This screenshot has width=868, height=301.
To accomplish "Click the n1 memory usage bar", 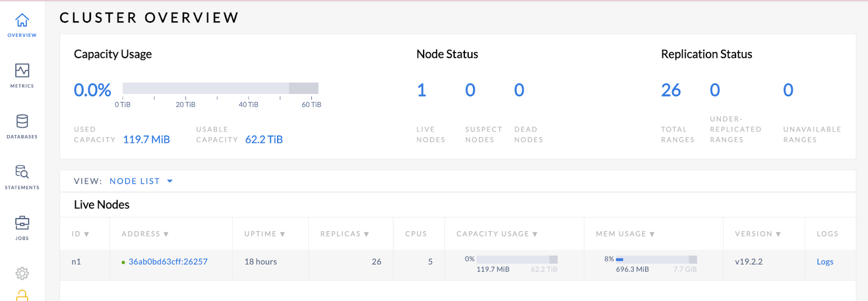I will [x=656, y=259].
